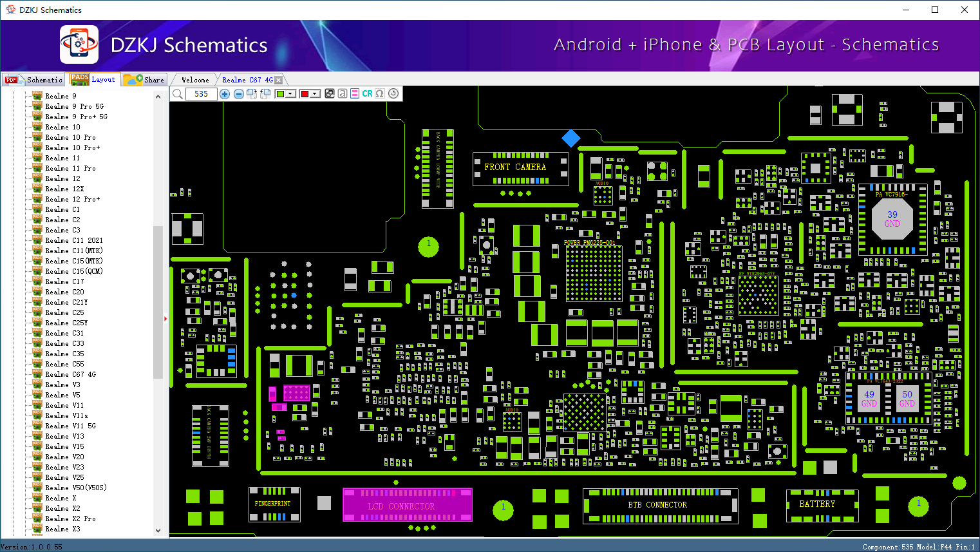Screen dimensions: 980x552
Task: Close the Realme C67 4G tab
Action: pyautogui.click(x=279, y=81)
